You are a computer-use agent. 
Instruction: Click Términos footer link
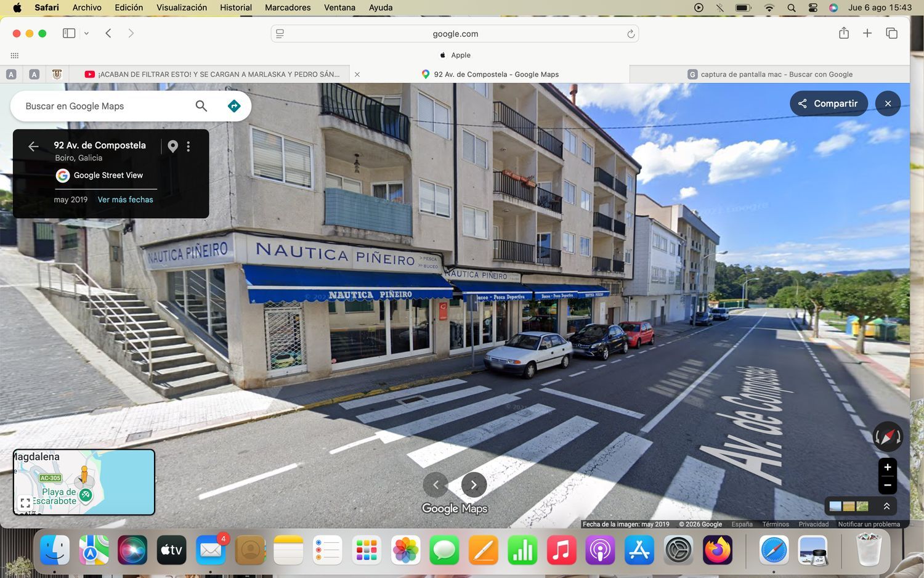776,524
